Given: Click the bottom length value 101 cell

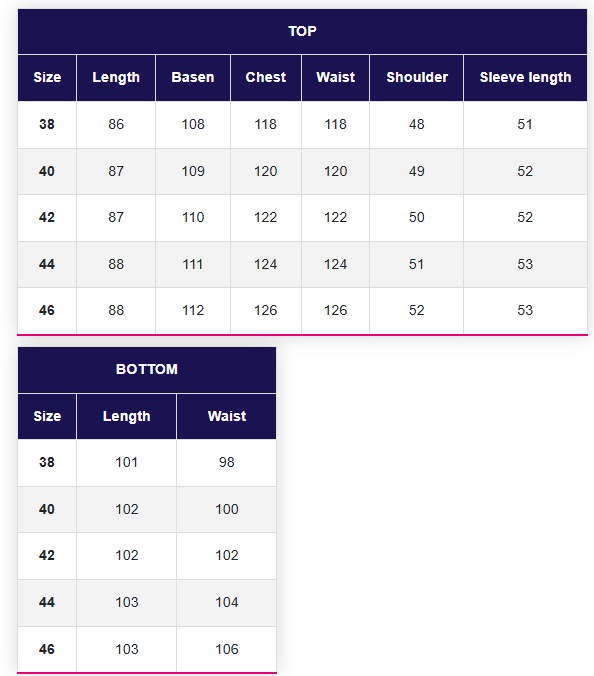Looking at the screenshot, I should pyautogui.click(x=126, y=463).
